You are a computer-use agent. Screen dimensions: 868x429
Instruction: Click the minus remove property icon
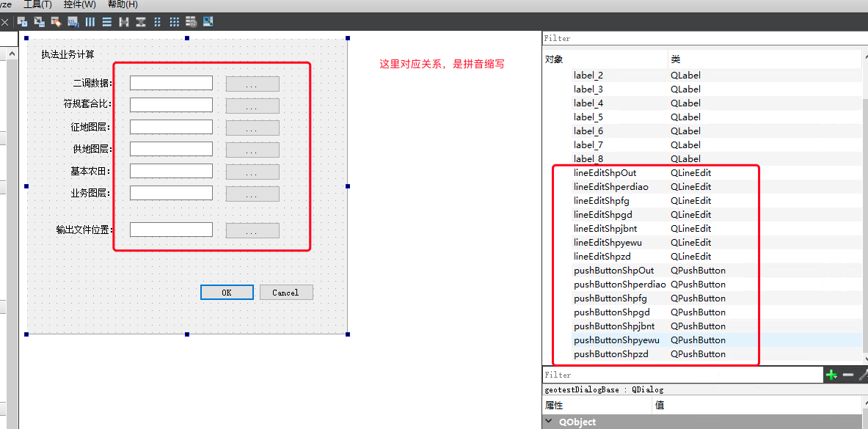848,375
